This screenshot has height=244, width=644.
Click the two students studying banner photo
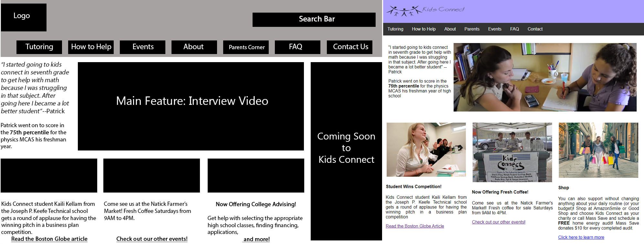(545, 77)
